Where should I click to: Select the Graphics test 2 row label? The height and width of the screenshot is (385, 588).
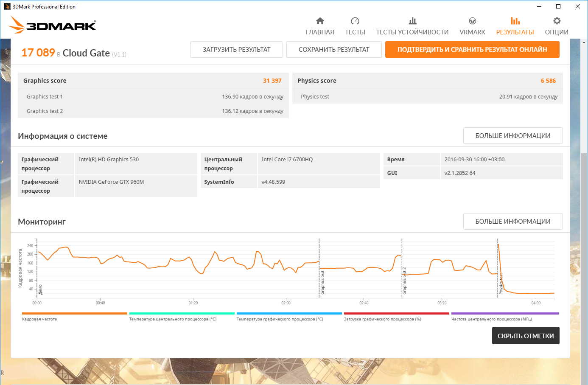(x=45, y=111)
